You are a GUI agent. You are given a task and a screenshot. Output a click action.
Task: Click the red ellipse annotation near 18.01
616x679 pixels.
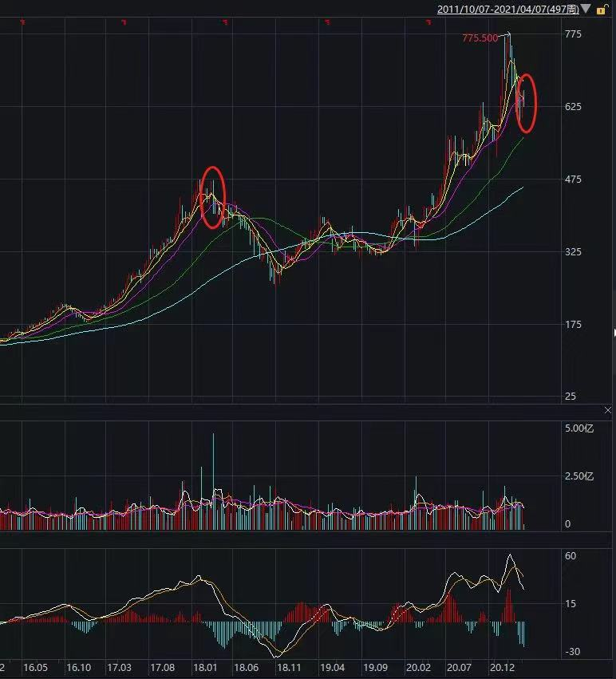[213, 197]
